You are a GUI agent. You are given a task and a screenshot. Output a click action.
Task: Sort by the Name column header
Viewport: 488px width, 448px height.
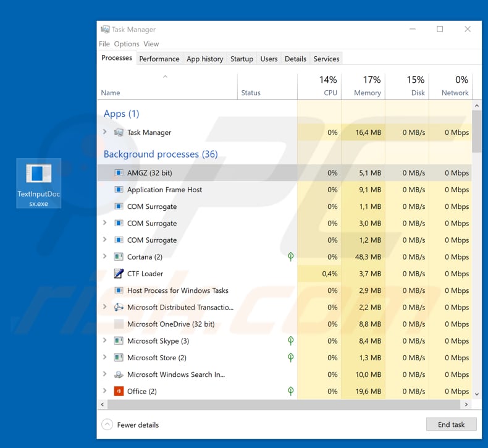[167, 87]
